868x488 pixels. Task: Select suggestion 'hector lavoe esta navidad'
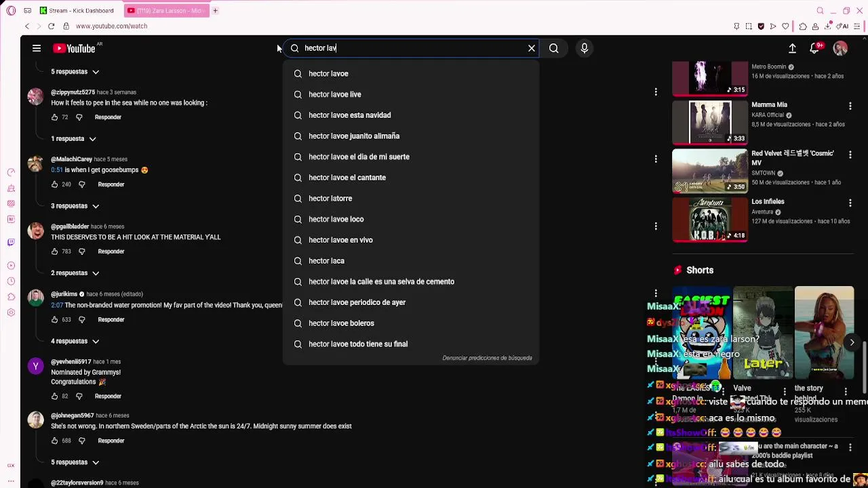click(x=411, y=115)
